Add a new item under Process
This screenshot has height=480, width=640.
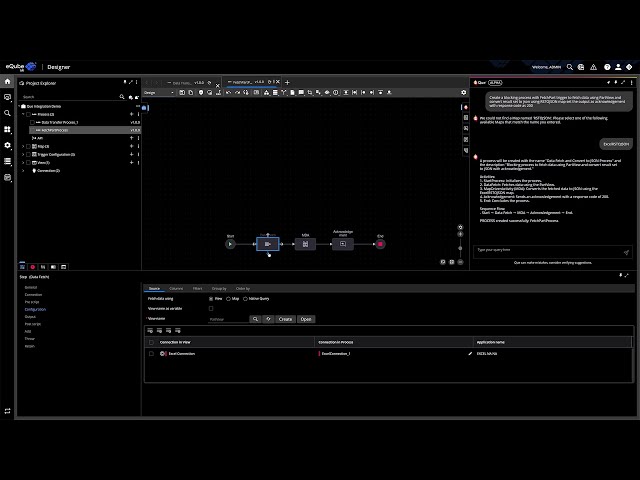(x=131, y=114)
